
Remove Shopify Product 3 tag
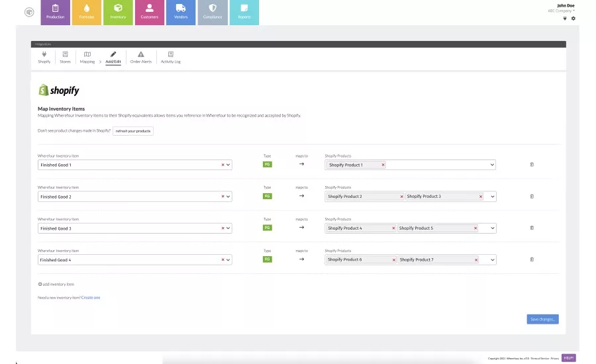coord(481,197)
